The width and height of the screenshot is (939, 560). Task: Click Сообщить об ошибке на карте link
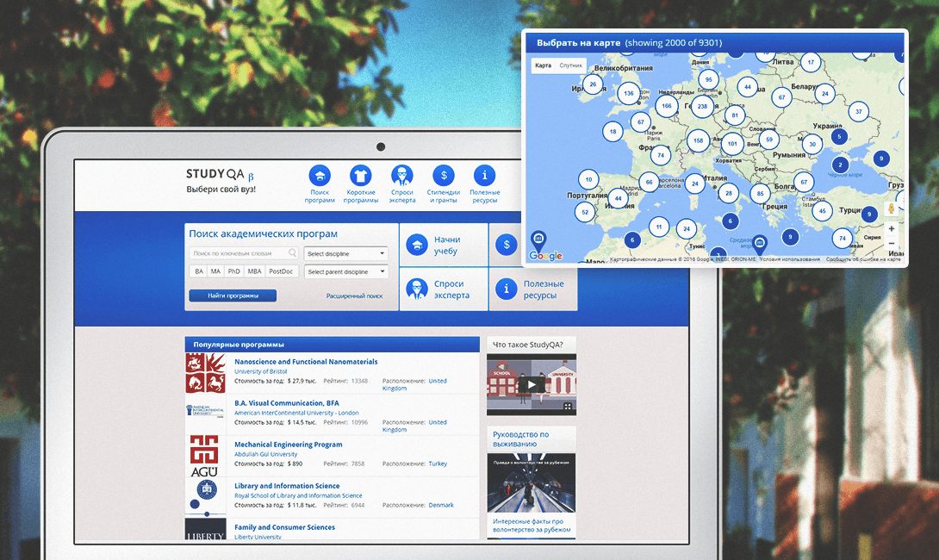click(863, 259)
